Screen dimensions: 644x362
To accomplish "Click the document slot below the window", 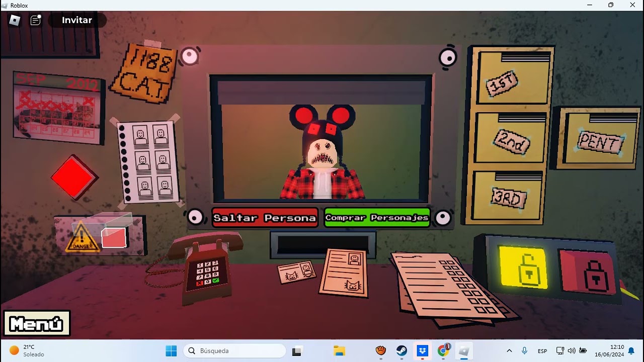I will click(x=323, y=244).
